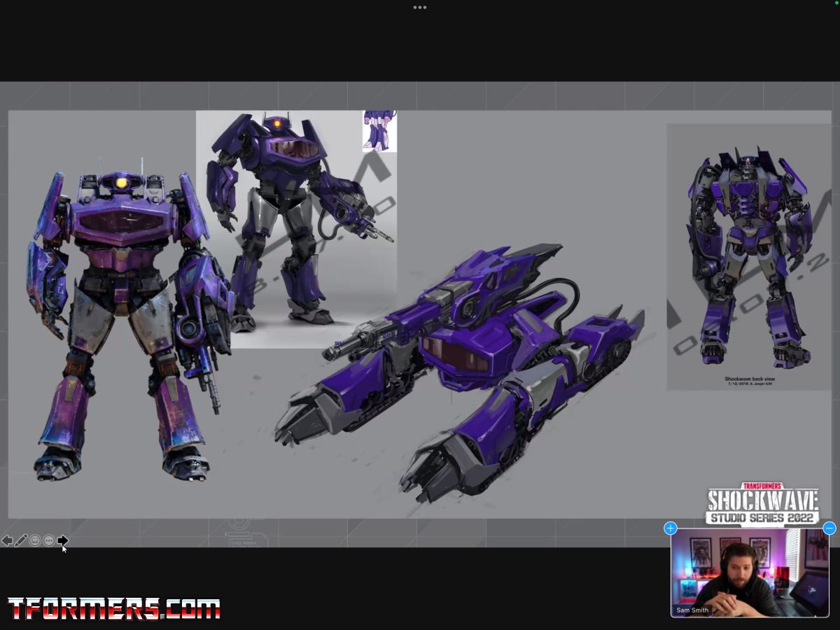Click the TFormers.com watermark logo

click(113, 608)
